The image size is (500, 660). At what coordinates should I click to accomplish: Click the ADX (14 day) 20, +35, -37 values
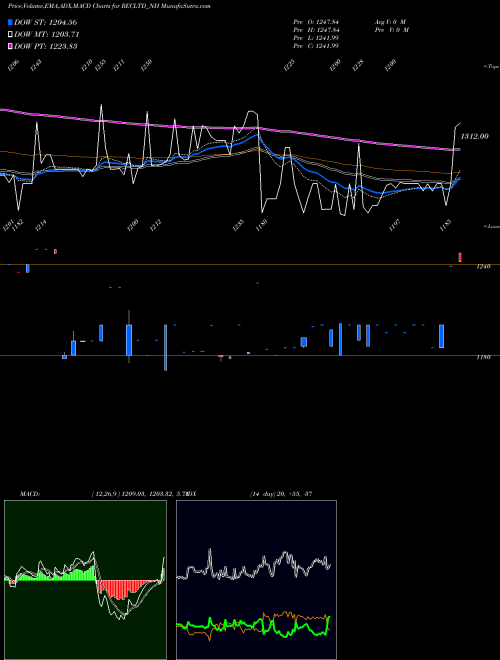[x=281, y=494]
